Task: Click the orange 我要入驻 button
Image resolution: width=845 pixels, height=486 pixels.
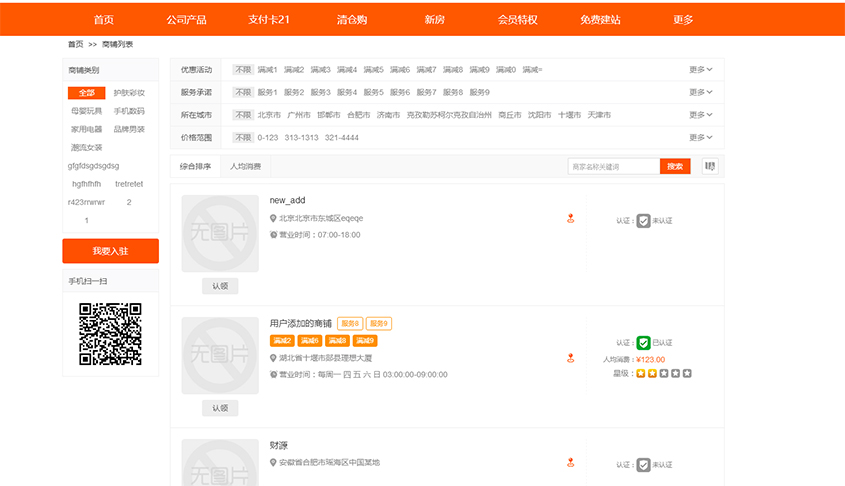Action: pyautogui.click(x=110, y=251)
